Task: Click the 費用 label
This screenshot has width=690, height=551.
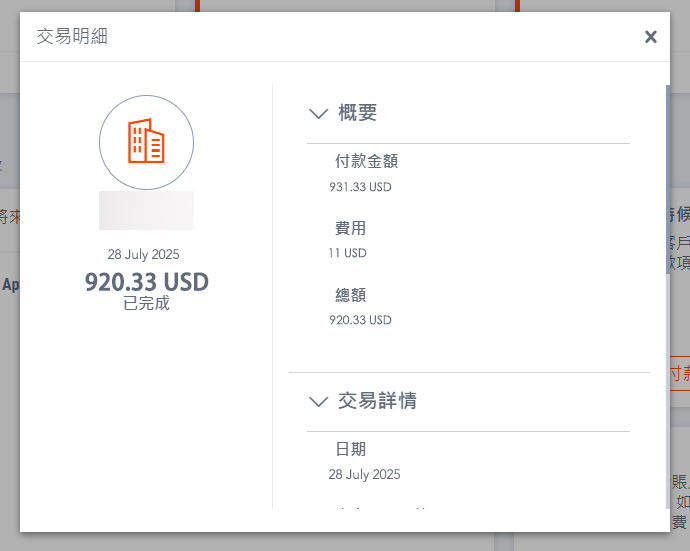Action: coord(350,228)
